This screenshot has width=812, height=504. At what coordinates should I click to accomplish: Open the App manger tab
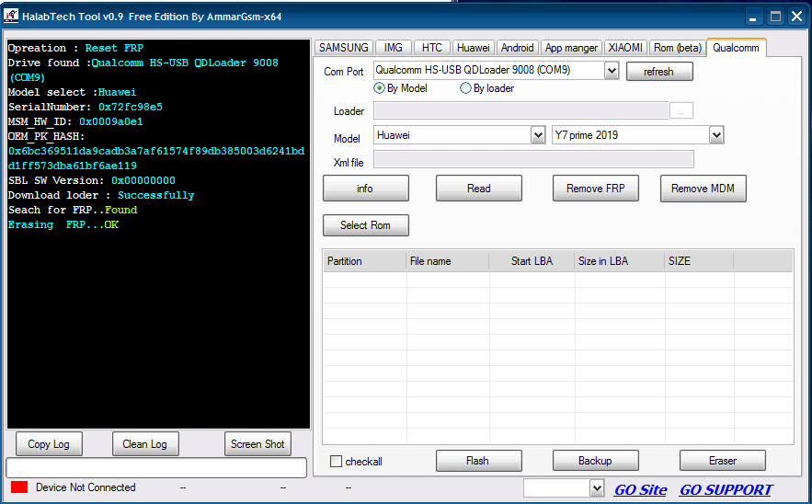pyautogui.click(x=571, y=48)
